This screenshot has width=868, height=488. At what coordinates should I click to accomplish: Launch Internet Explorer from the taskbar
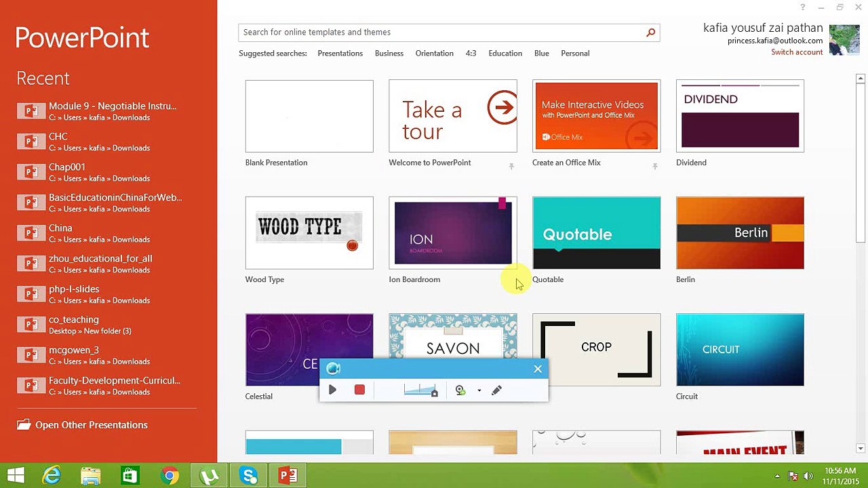coord(52,476)
